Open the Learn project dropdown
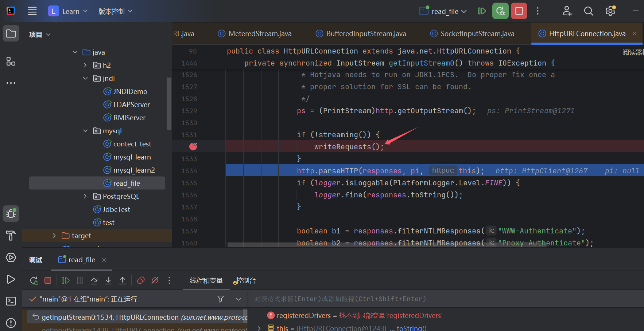This screenshot has height=331, width=644. (68, 11)
